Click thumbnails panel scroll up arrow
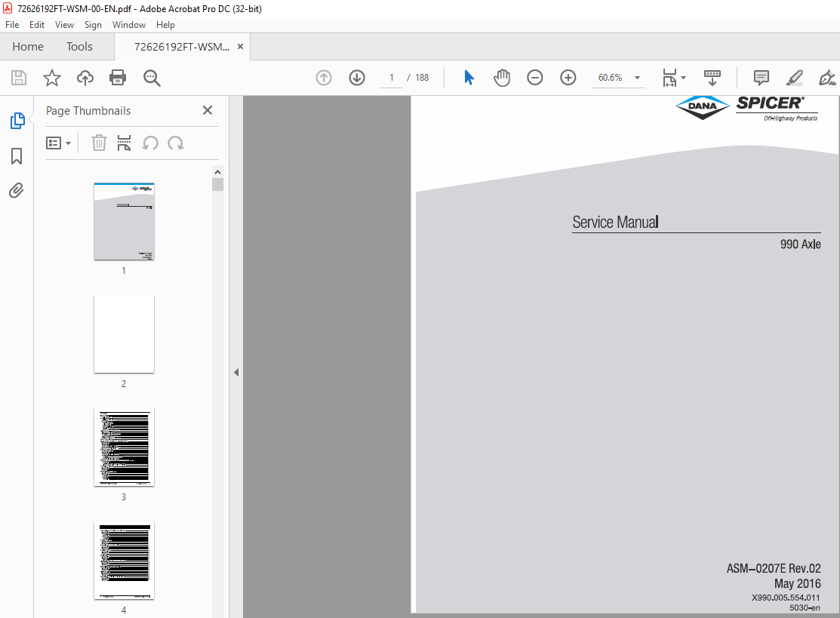 pyautogui.click(x=217, y=172)
